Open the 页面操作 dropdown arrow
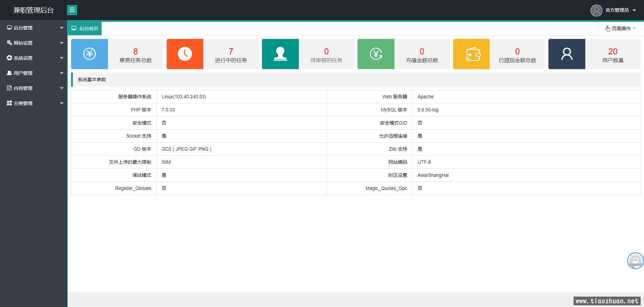 [x=634, y=29]
